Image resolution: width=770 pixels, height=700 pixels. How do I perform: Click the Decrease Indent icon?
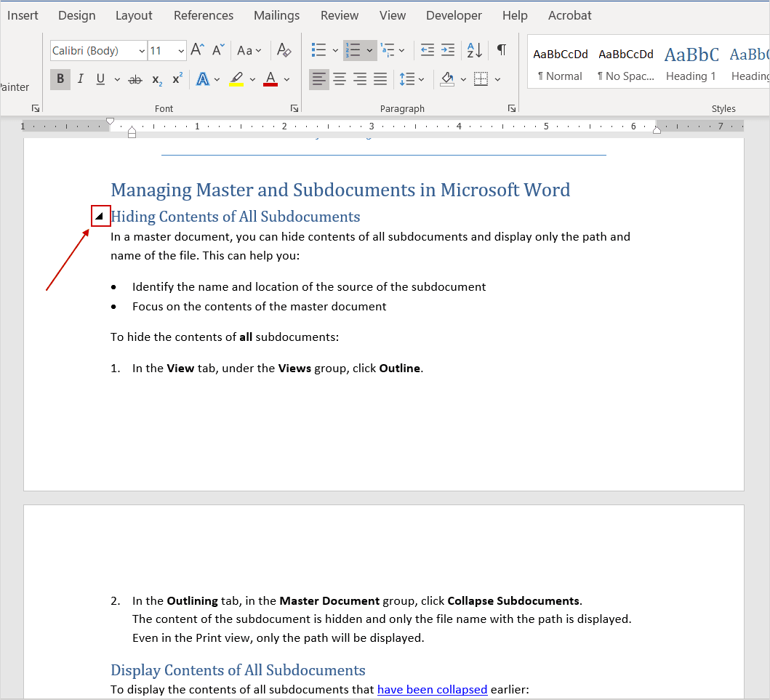(x=427, y=49)
